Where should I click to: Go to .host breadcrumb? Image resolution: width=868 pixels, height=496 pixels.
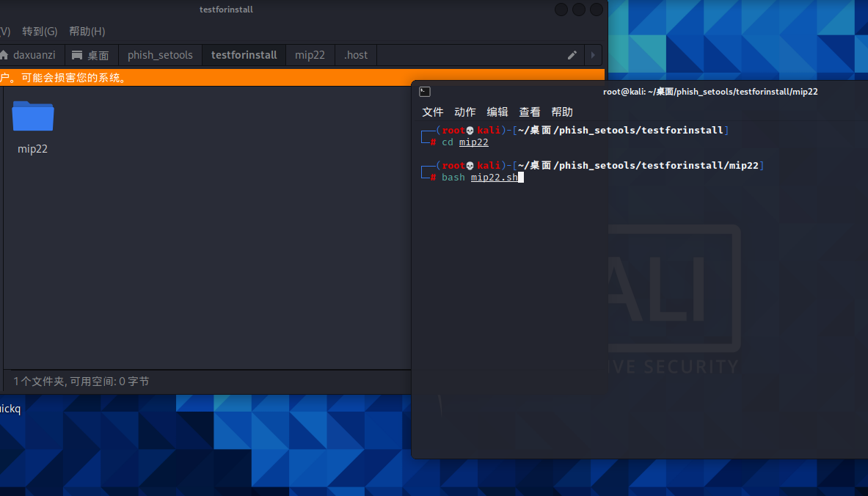click(x=355, y=55)
